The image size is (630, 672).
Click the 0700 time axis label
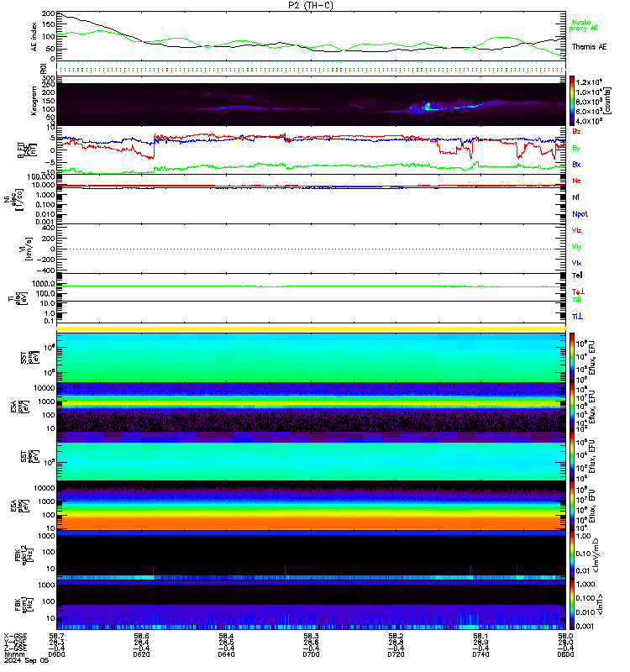(311, 654)
